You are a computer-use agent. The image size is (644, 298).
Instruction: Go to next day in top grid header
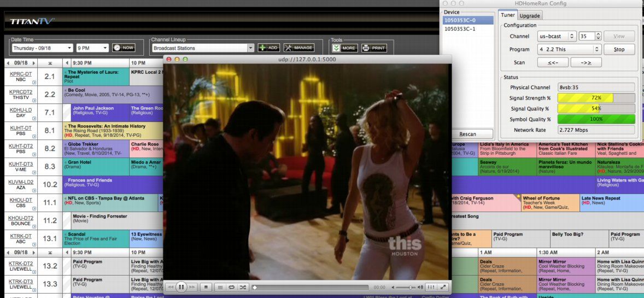click(x=34, y=63)
